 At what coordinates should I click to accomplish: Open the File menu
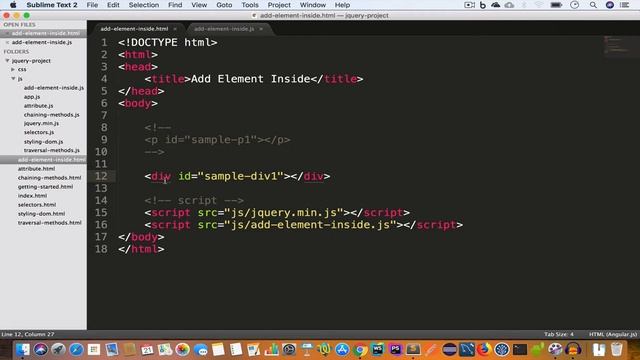(92, 5)
